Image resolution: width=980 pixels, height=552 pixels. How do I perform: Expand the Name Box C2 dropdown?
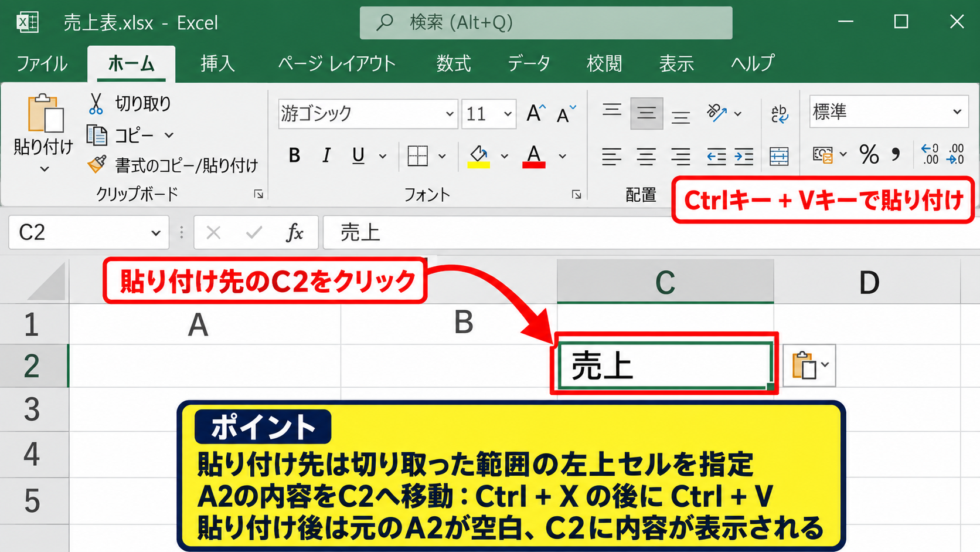(156, 233)
